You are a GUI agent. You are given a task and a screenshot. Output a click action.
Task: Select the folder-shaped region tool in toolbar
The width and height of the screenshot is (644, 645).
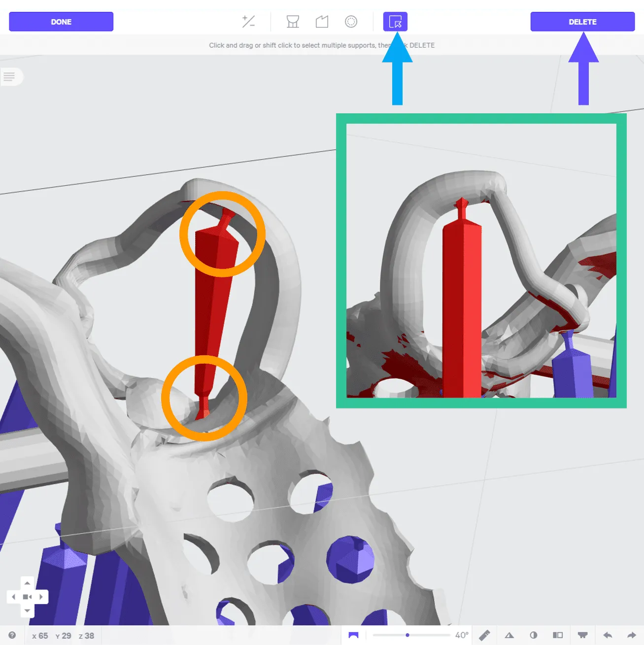pyautogui.click(x=322, y=21)
